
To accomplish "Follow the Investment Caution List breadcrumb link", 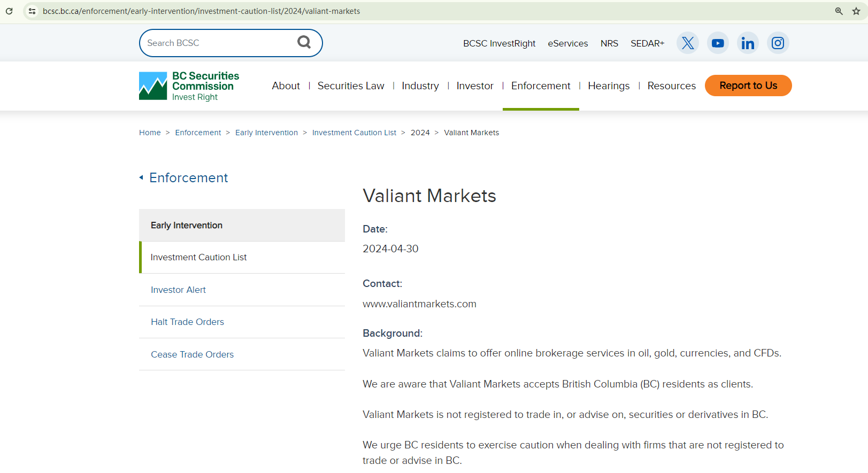I will coord(354,133).
